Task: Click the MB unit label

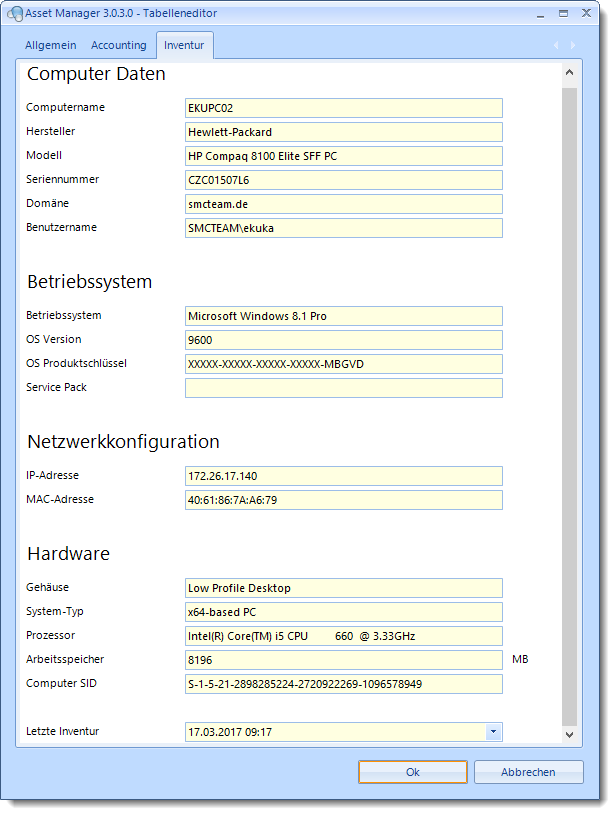Action: pos(520,659)
